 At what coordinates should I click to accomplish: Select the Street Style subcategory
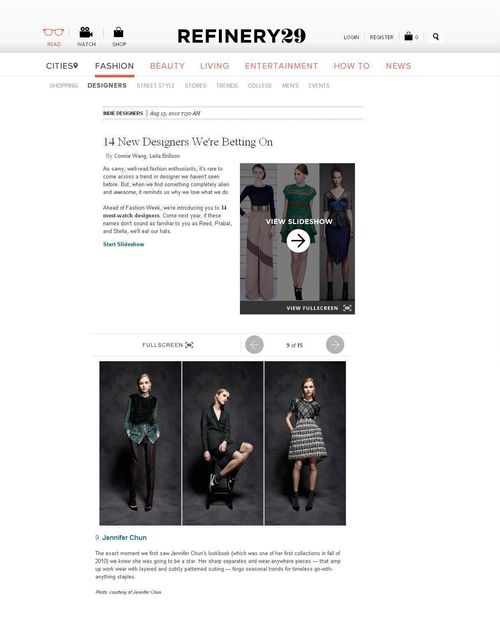(156, 86)
